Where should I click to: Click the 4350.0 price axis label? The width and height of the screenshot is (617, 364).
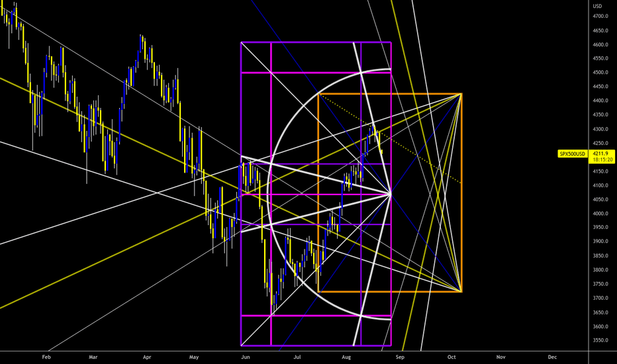[x=600, y=115]
